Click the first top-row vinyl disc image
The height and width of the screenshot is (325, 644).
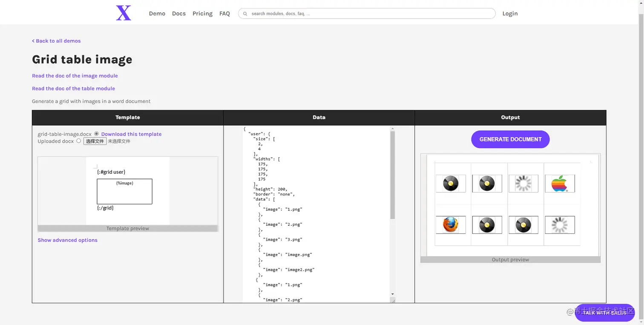pyautogui.click(x=451, y=184)
